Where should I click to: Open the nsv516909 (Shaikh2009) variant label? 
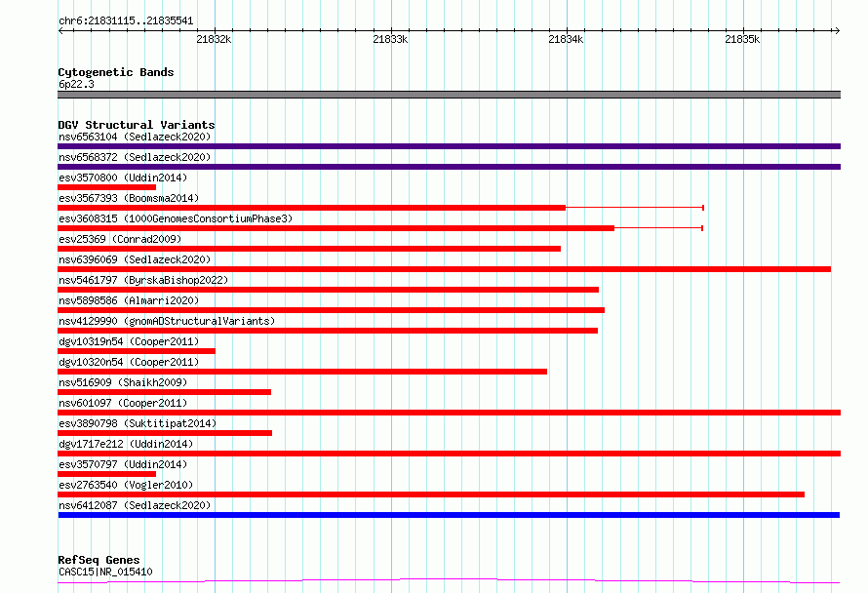click(x=123, y=382)
